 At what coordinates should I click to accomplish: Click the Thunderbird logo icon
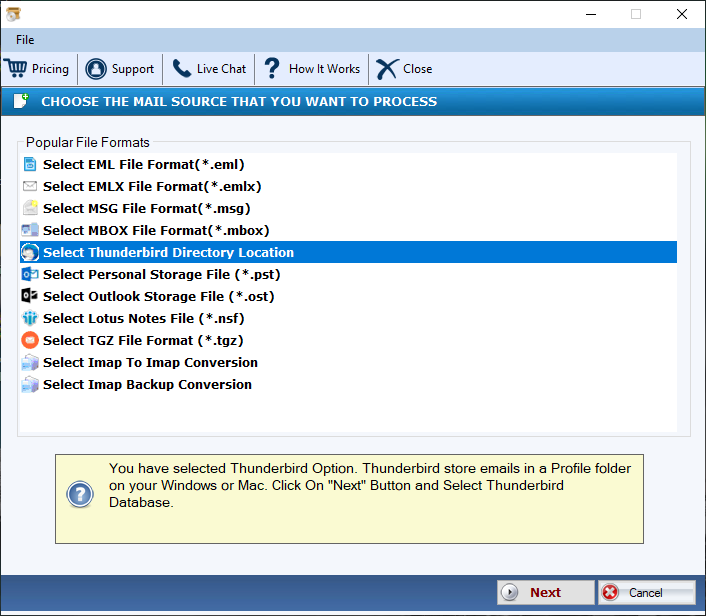[30, 252]
